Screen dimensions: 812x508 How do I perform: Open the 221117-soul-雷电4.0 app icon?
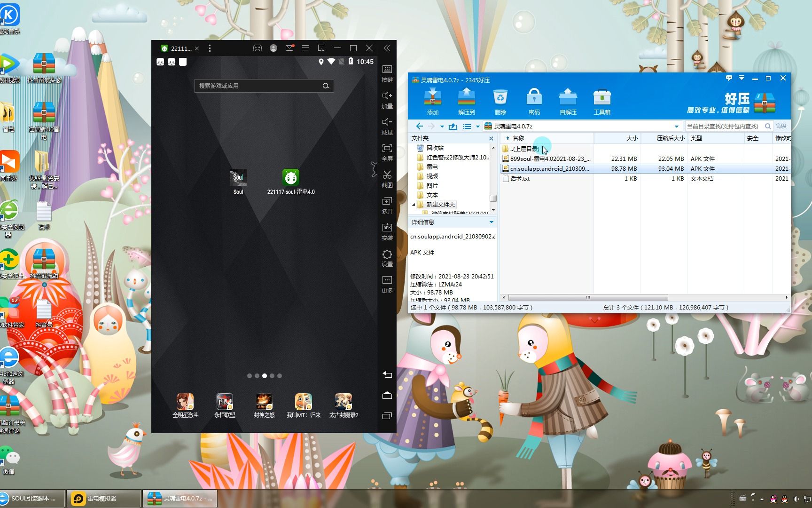[291, 182]
